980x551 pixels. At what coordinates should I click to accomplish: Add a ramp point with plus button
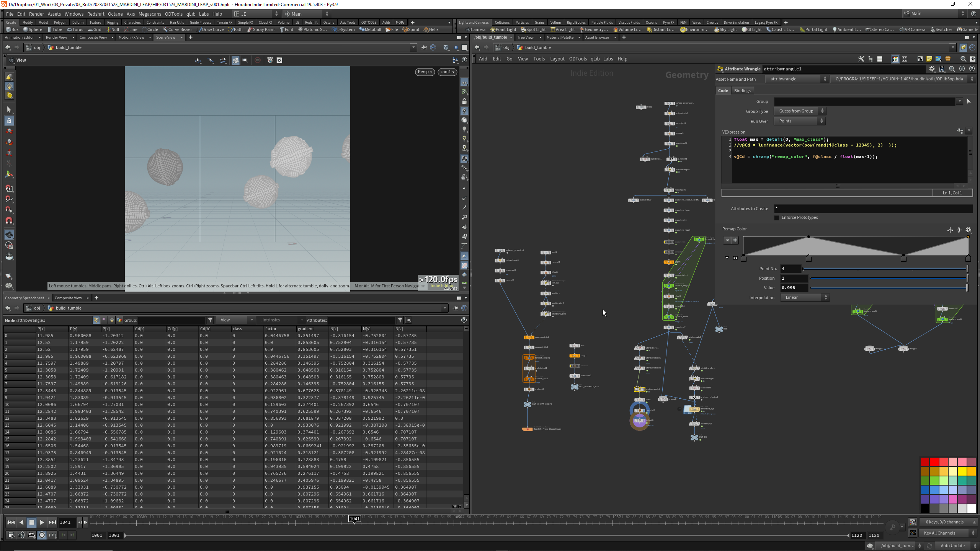click(x=735, y=240)
